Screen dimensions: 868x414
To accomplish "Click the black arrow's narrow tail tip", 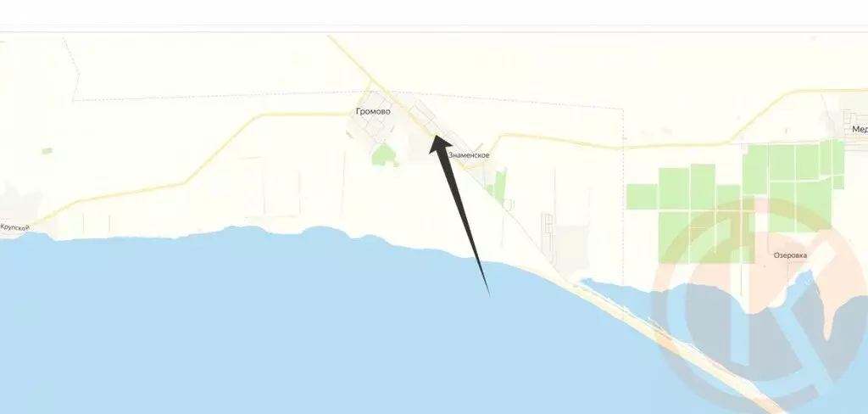I will [x=488, y=294].
